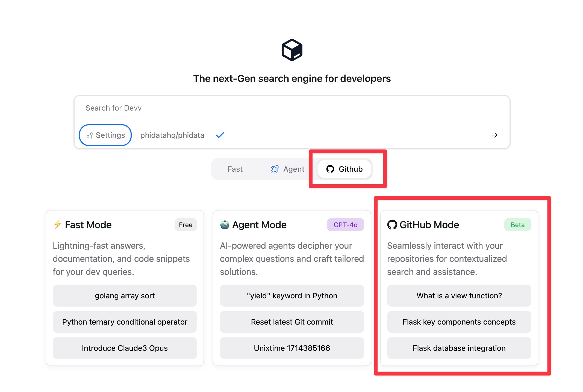This screenshot has width=583, height=392.
Task: Run the golang array sort example
Action: (125, 296)
